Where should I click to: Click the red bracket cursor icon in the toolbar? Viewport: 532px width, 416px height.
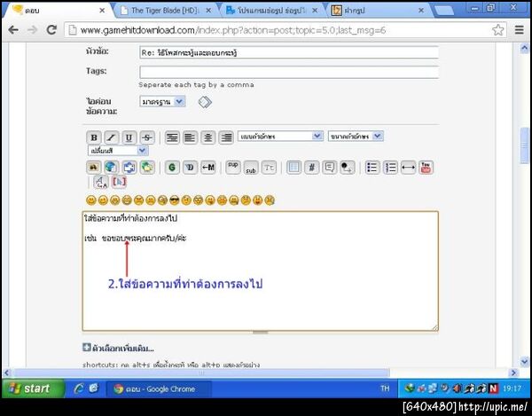[x=119, y=182]
